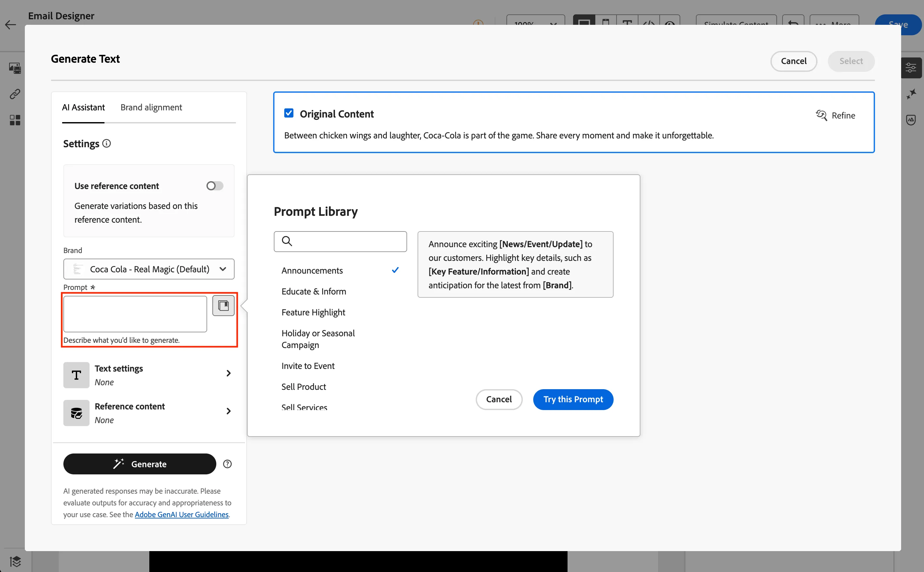Open the structure grid icon in left sidebar

point(15,120)
